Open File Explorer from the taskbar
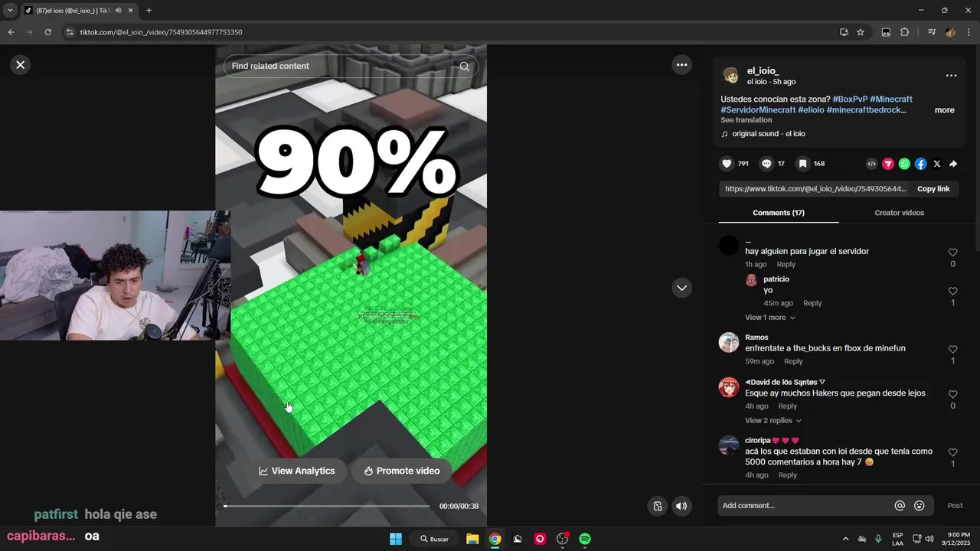This screenshot has height=551, width=980. click(x=472, y=539)
